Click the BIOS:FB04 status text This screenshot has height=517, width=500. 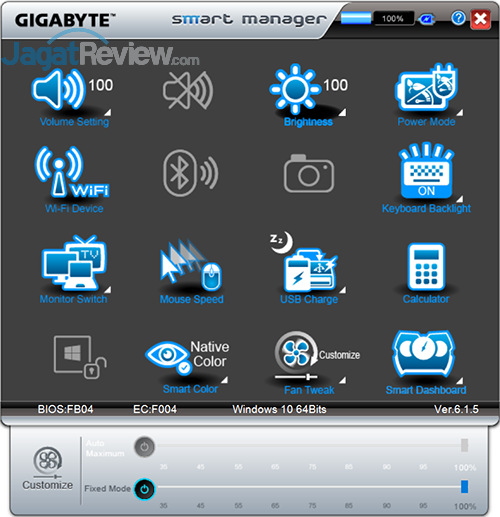tap(65, 409)
